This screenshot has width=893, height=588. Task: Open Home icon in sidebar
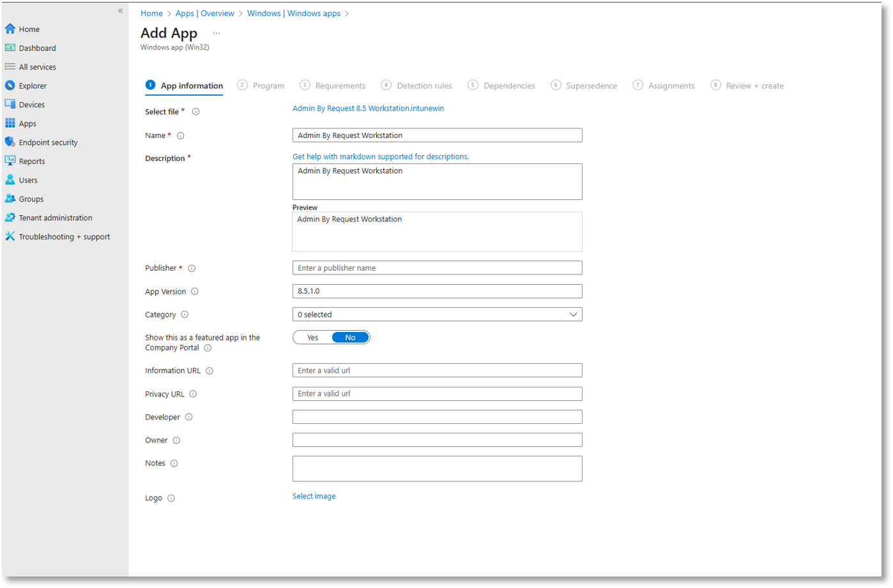pyautogui.click(x=10, y=29)
